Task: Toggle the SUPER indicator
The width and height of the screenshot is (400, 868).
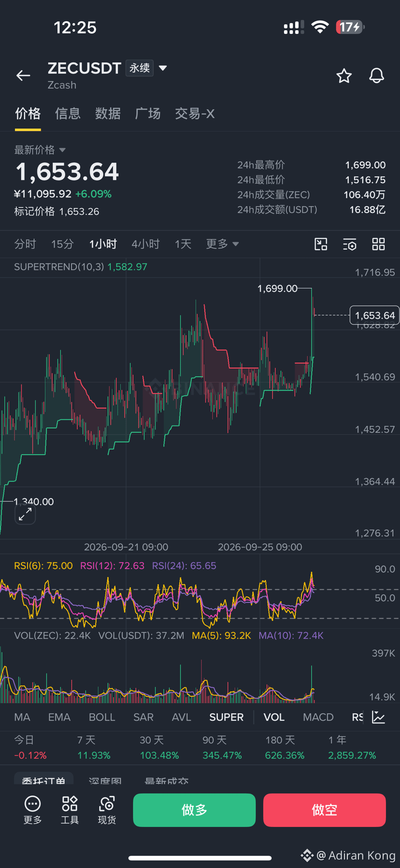Action: pos(226,717)
